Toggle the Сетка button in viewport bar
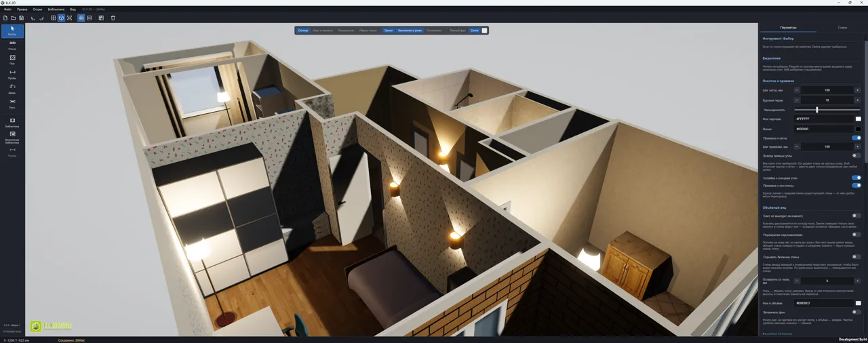The image size is (868, 343). (474, 31)
